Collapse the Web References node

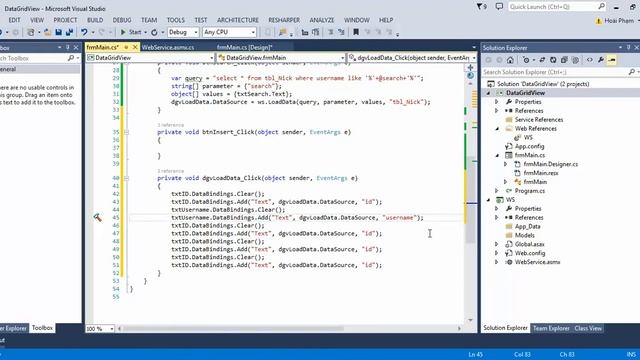point(497,129)
